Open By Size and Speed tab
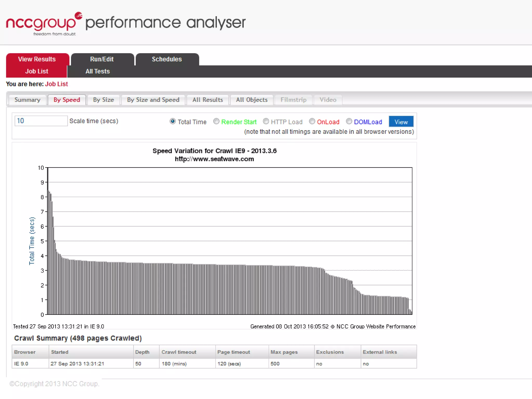 pyautogui.click(x=153, y=100)
